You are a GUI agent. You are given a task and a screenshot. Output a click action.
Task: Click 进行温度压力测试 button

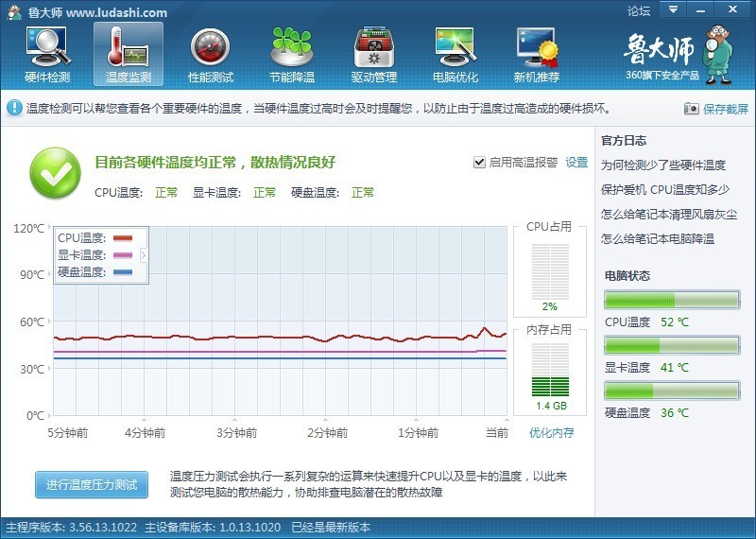[92, 484]
